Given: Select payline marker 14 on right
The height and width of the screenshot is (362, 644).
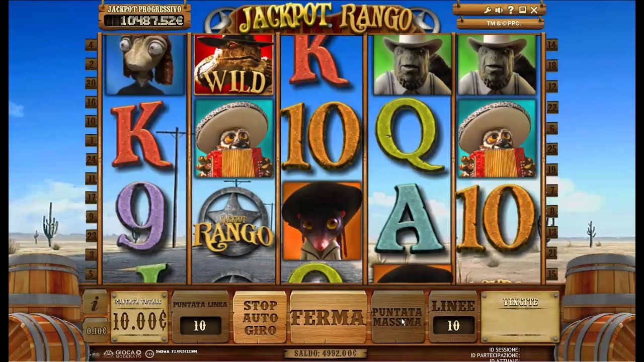Looking at the screenshot, I should tap(551, 45).
